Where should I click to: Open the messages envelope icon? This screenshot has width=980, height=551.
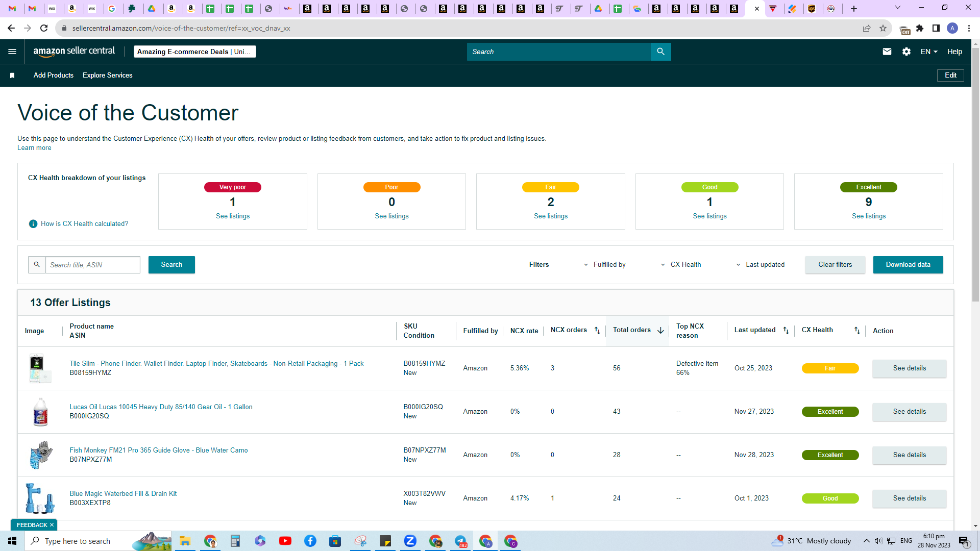[x=887, y=52]
